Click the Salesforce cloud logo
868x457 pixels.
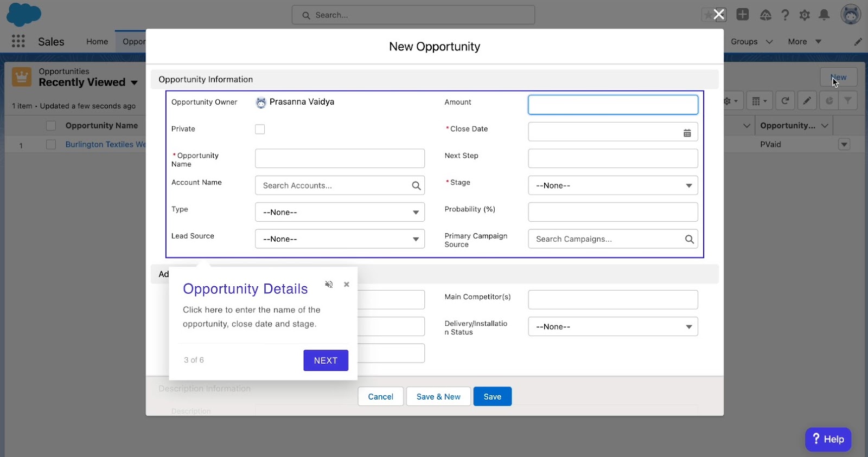24,15
